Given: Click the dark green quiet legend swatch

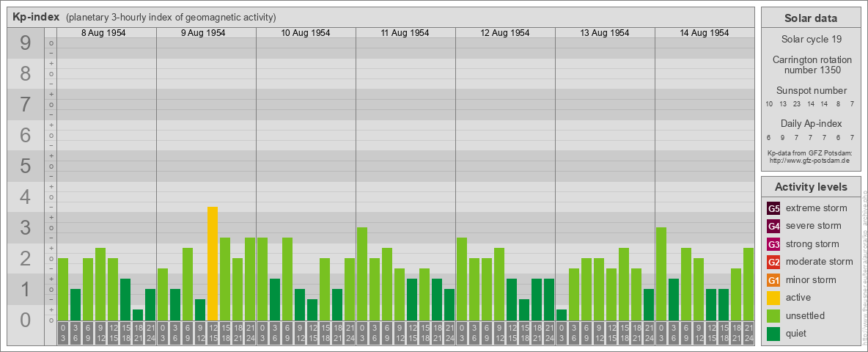Looking at the screenshot, I should pyautogui.click(x=773, y=334).
